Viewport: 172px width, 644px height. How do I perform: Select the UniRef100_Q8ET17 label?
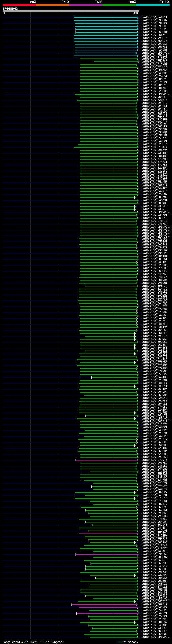(x=154, y=422)
